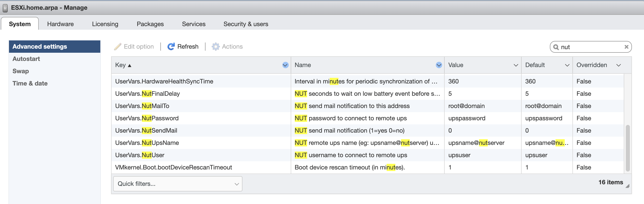Expand the Quick filters combo box
644x204 pixels.
point(178,184)
